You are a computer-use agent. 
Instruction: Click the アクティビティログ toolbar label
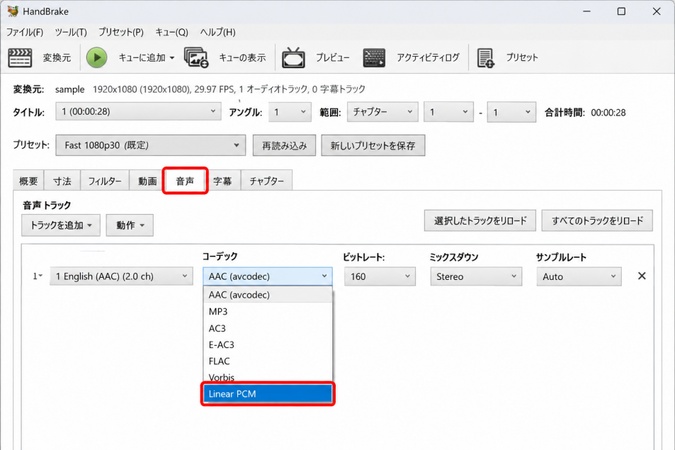click(x=428, y=58)
